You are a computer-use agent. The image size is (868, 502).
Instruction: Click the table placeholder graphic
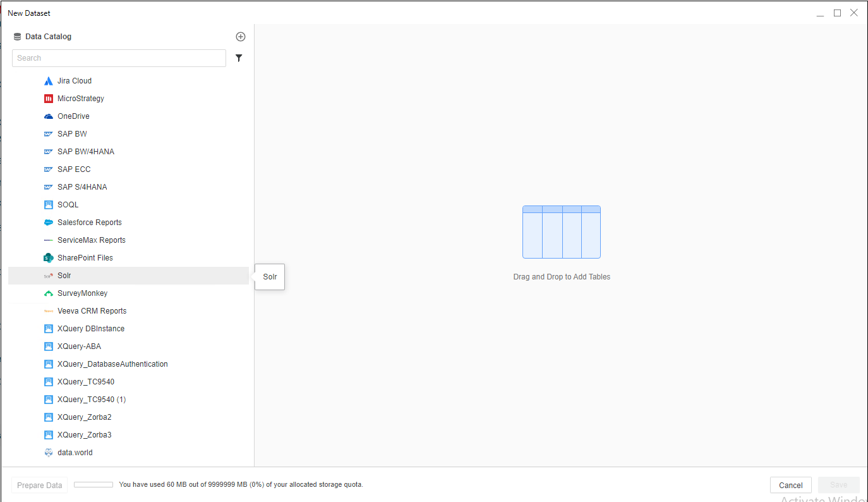click(562, 232)
